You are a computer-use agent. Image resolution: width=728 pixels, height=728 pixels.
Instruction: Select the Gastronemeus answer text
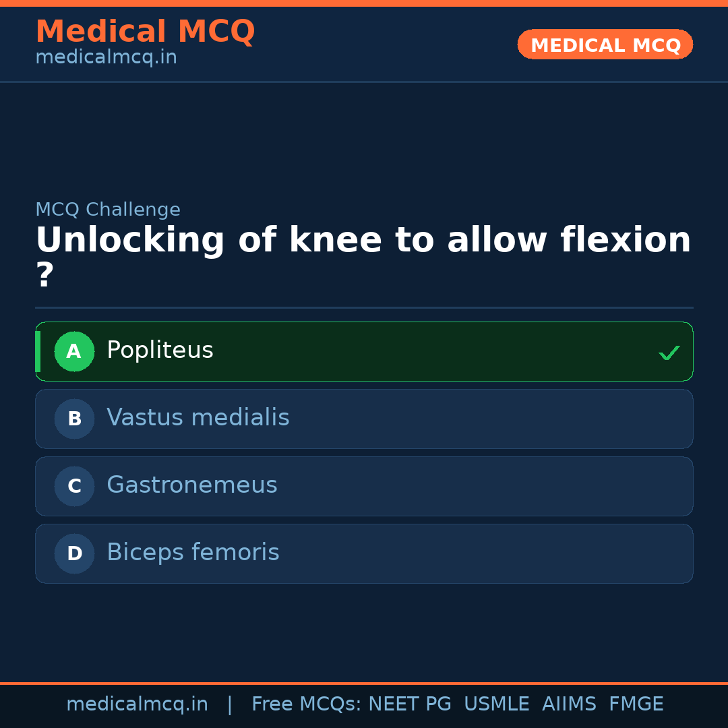click(x=191, y=485)
